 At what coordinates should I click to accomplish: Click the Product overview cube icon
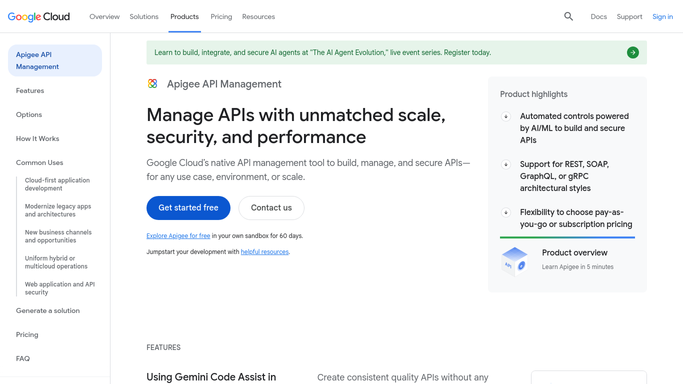tap(514, 261)
